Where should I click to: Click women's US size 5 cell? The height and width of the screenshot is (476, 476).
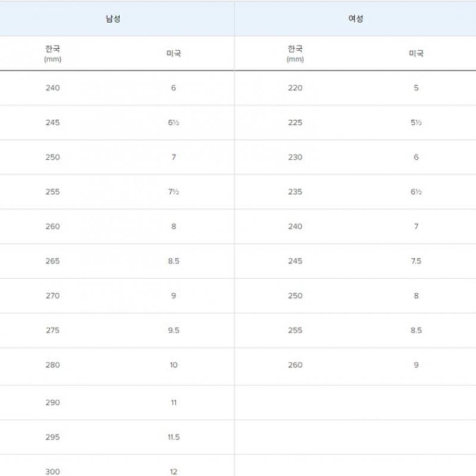pyautogui.click(x=416, y=88)
